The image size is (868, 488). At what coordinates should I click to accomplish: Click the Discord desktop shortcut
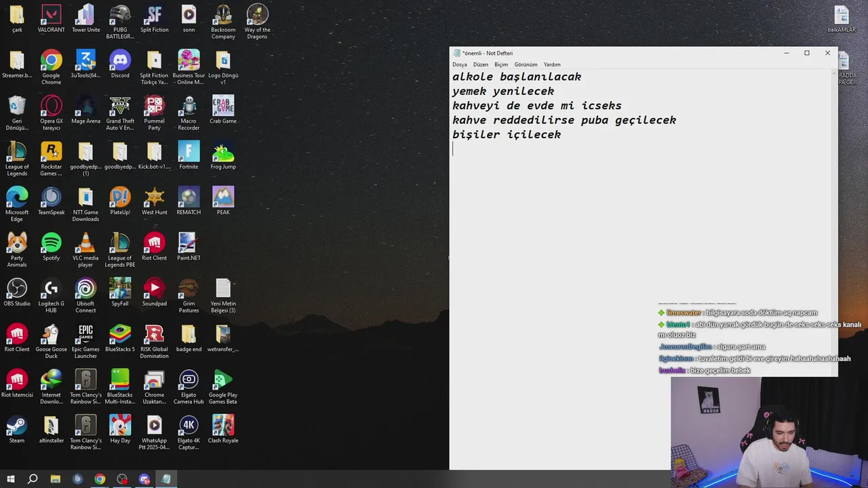pyautogui.click(x=120, y=64)
